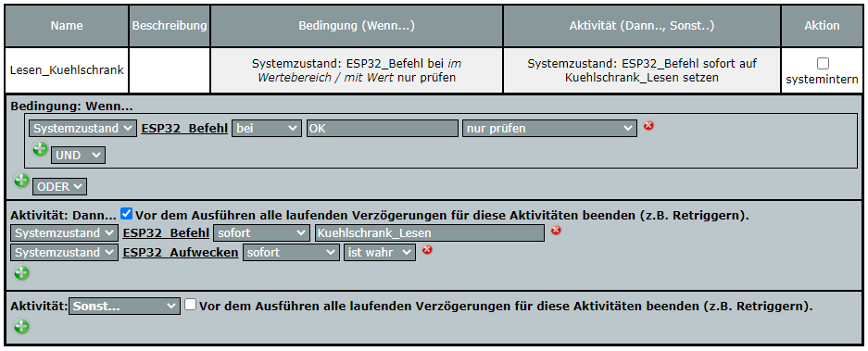Screen dimensions: 868x351
Task: Remove the ESP32_Befehl condition row via red X
Action: pos(648,126)
